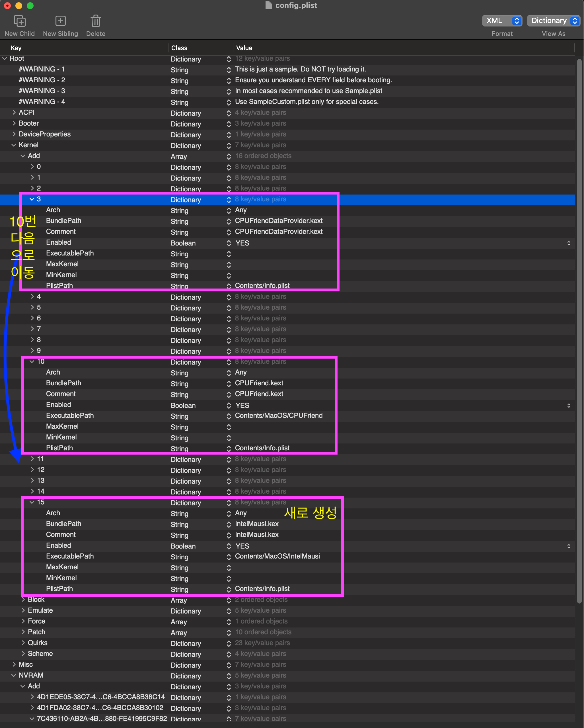Open the Dictionary View As dropdown

point(553,21)
